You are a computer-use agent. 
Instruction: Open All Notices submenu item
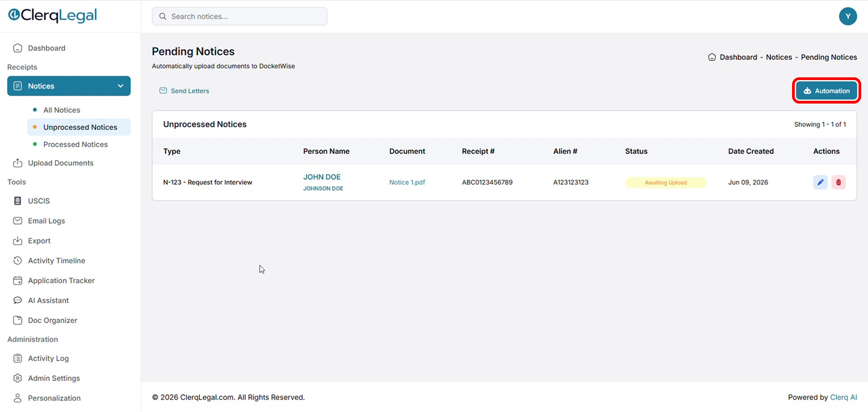61,110
